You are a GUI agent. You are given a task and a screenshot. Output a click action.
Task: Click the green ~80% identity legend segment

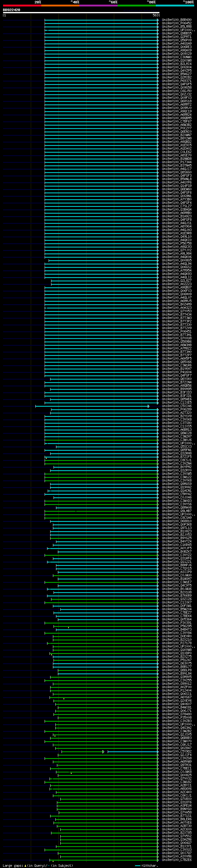(x=136, y=6)
